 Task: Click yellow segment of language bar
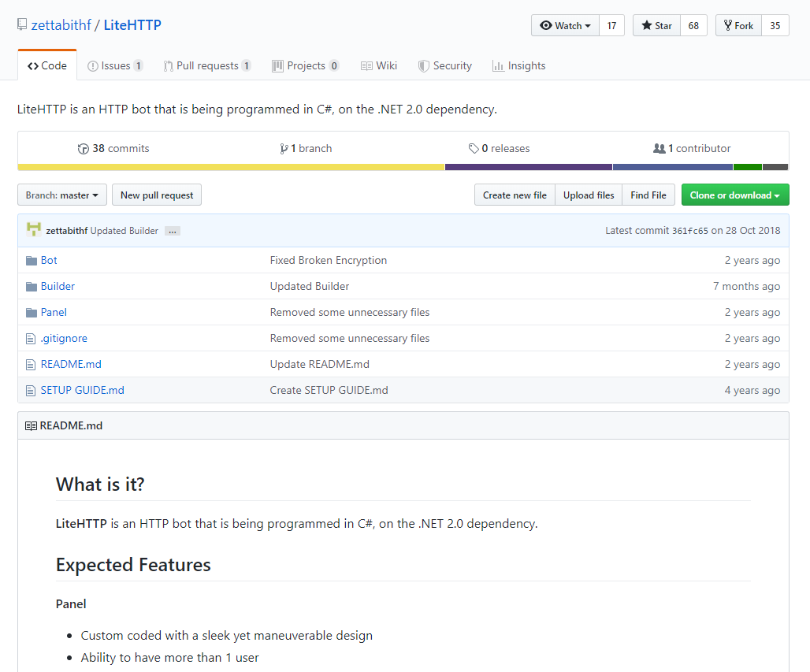[231, 167]
